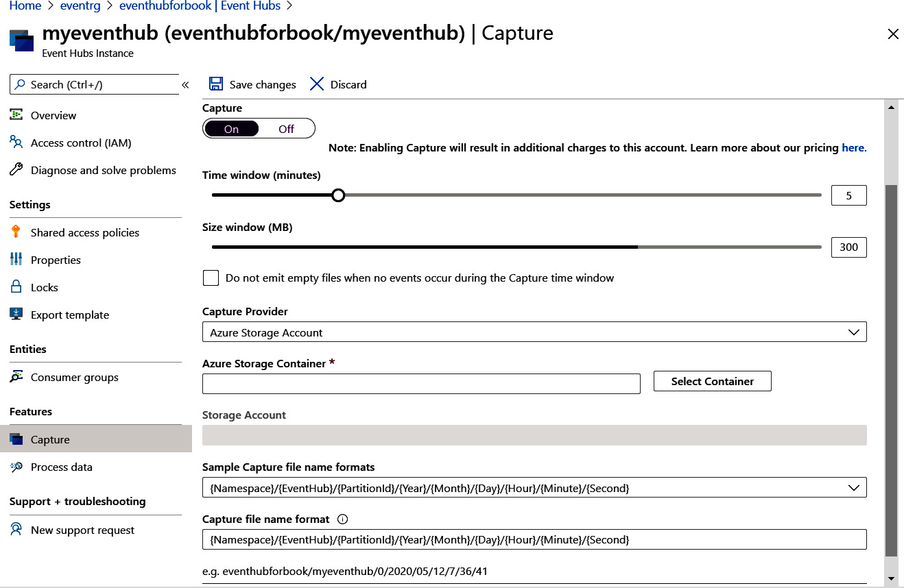
Task: Open Overview menu item
Action: (53, 115)
